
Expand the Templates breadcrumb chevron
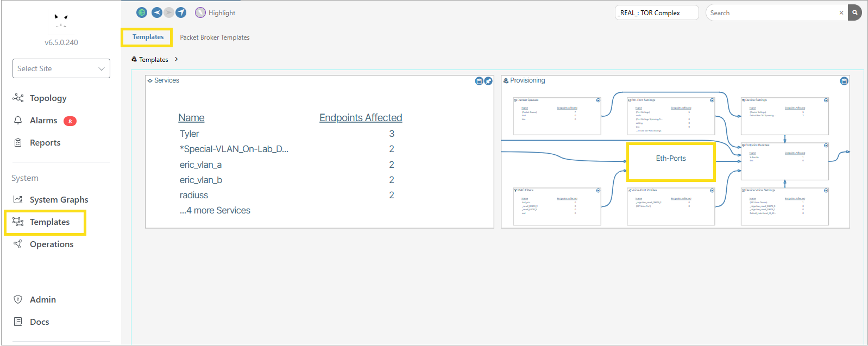pyautogui.click(x=177, y=59)
